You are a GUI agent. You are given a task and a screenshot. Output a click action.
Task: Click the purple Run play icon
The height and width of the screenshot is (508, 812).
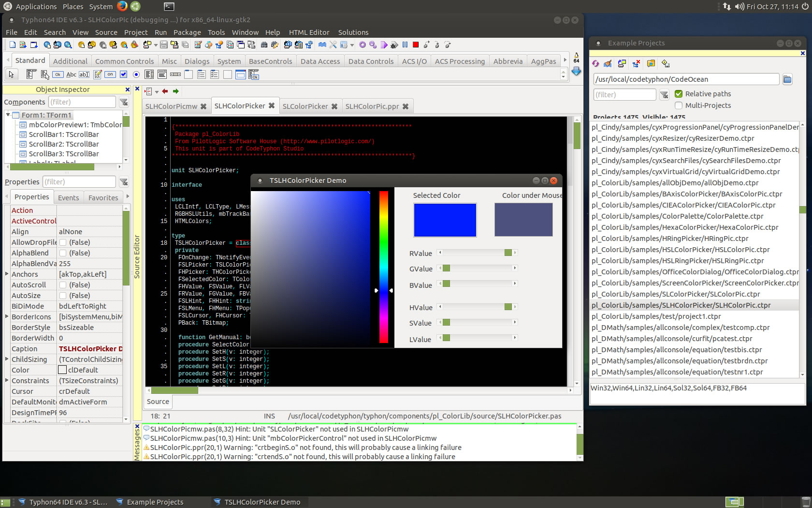(384, 45)
